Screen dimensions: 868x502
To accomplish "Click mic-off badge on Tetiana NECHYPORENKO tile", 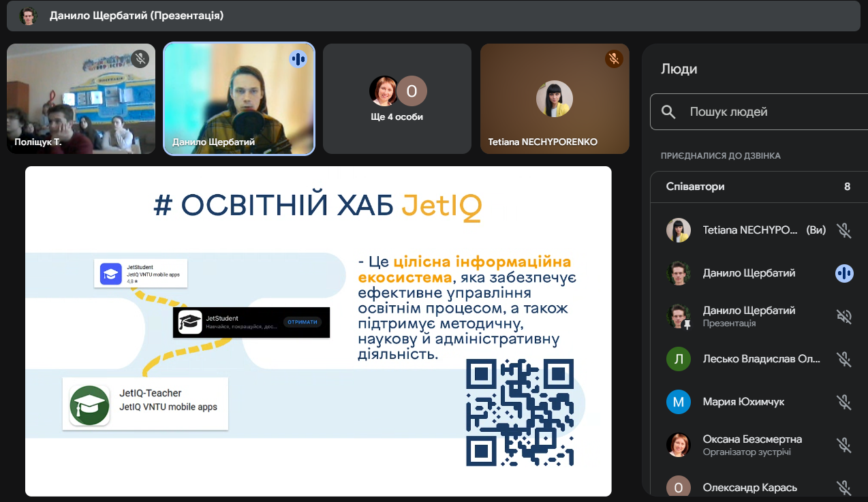I will point(614,59).
